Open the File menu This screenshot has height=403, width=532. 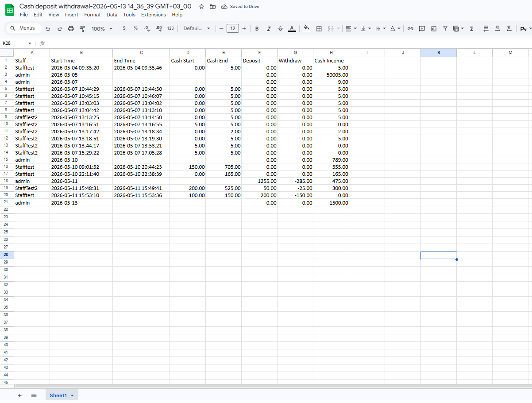[24, 15]
